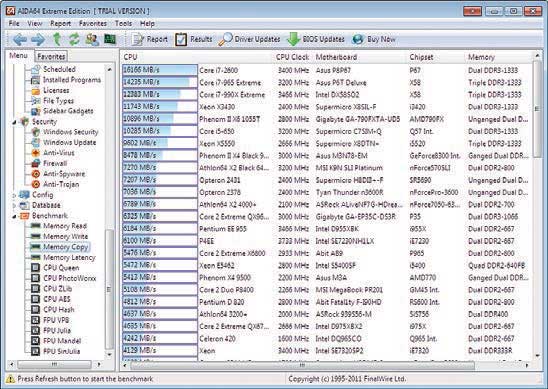The height and width of the screenshot is (389, 548).
Task: Click the FPU VP8 benchmark icon
Action: point(35,320)
